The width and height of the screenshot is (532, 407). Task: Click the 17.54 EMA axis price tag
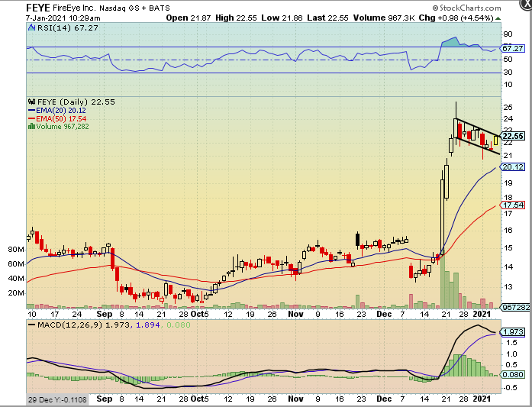513,205
